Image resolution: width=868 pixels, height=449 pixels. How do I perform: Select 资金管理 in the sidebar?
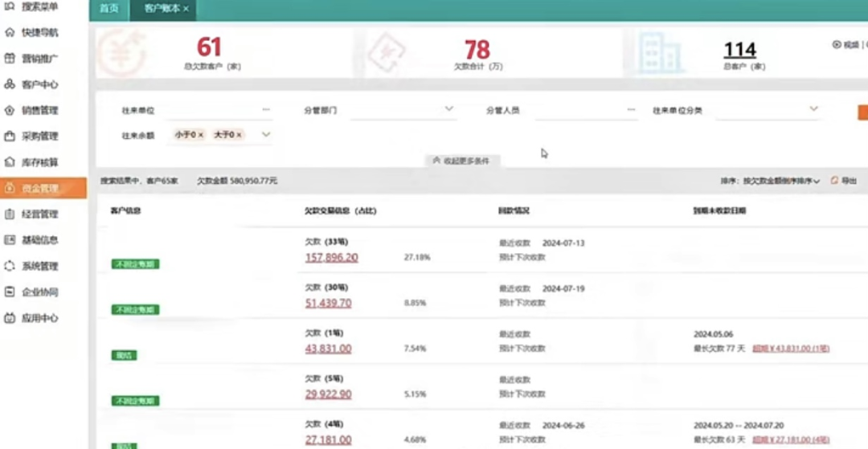click(x=43, y=188)
